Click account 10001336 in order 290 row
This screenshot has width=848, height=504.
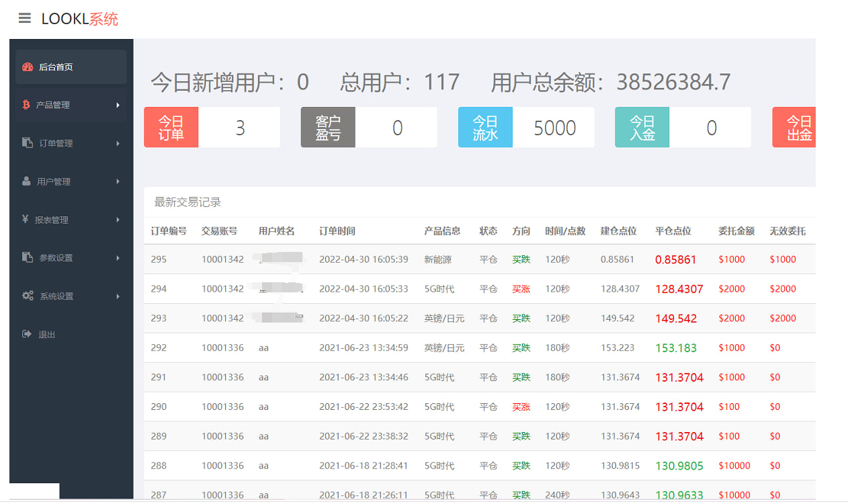tap(222, 407)
